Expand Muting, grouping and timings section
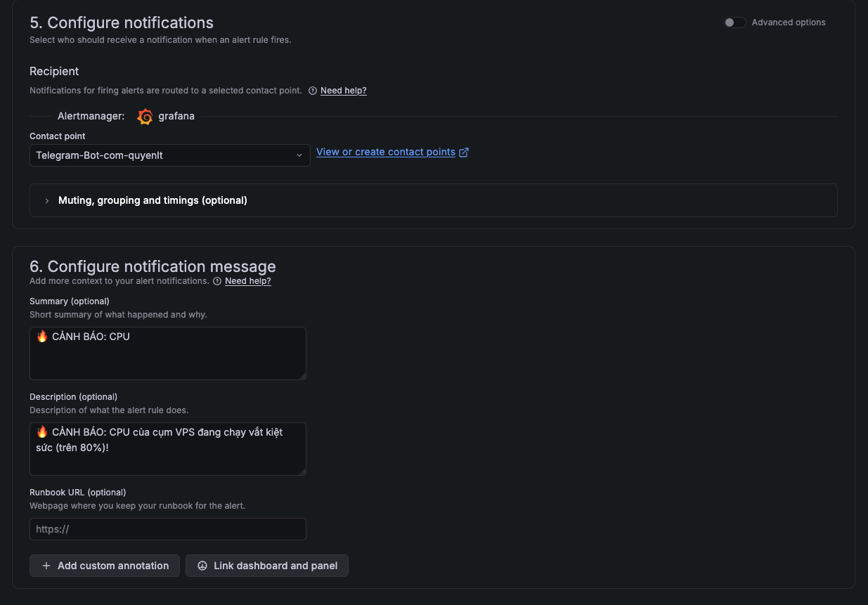Viewport: 868px width, 605px height. pyautogui.click(x=153, y=200)
